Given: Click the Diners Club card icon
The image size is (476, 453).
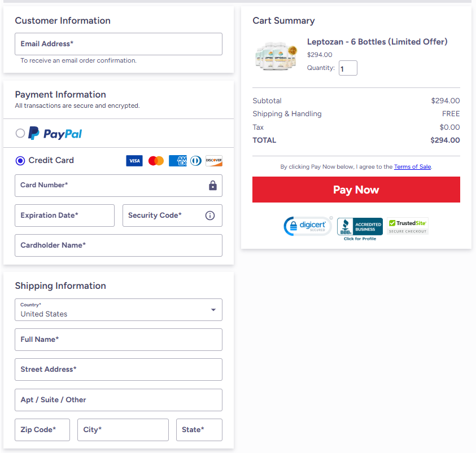Looking at the screenshot, I should point(196,161).
